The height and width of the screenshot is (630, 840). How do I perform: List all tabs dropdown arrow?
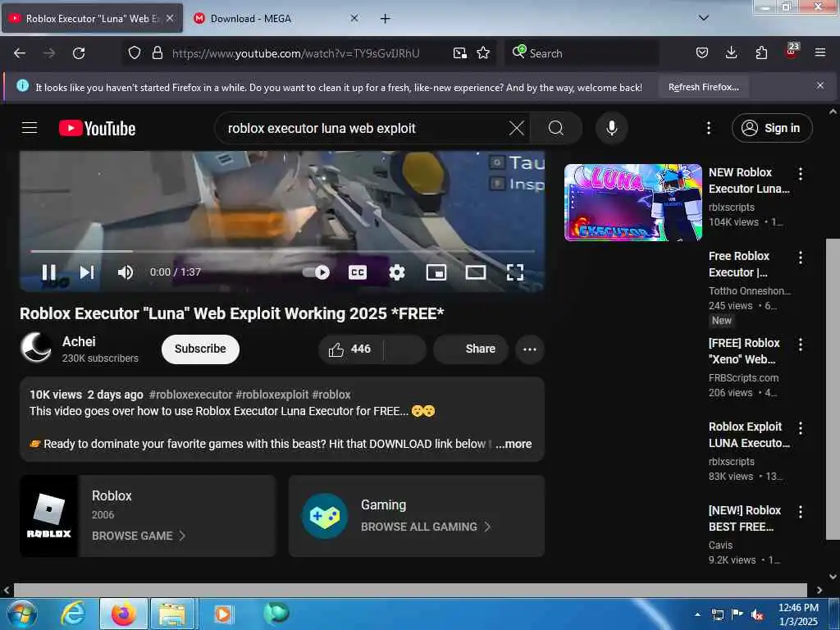click(704, 18)
